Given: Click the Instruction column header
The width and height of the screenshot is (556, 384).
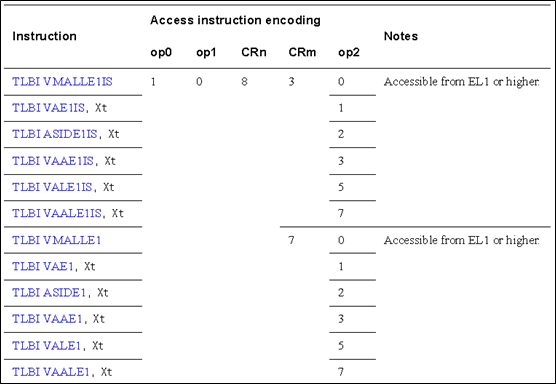Looking at the screenshot, I should tap(44, 36).
